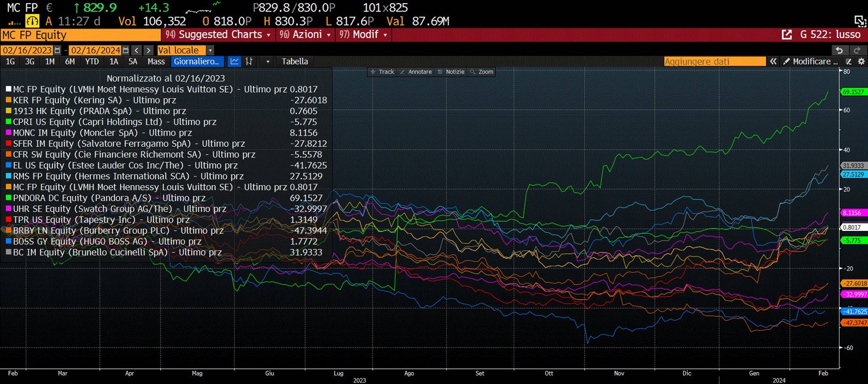Click the BRBY LN Equity Burberry legend row
The width and height of the screenshot is (868, 384).
tap(166, 231)
